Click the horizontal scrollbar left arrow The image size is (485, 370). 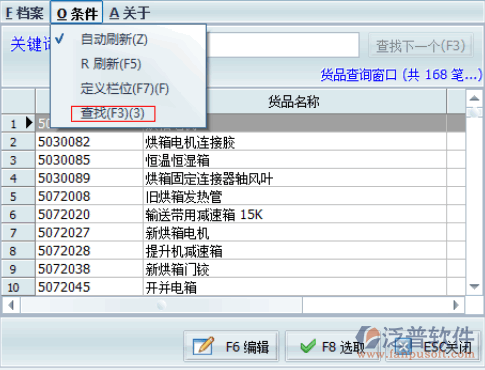tap(11, 305)
